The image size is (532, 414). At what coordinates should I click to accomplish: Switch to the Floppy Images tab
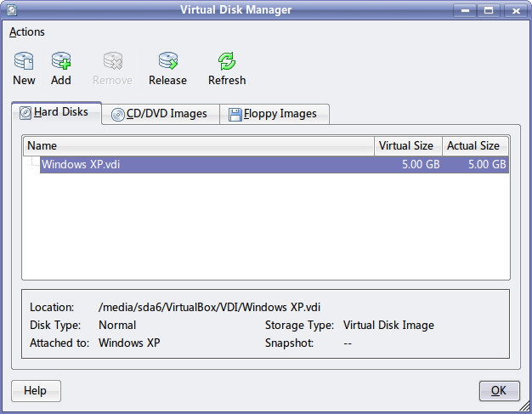[274, 114]
